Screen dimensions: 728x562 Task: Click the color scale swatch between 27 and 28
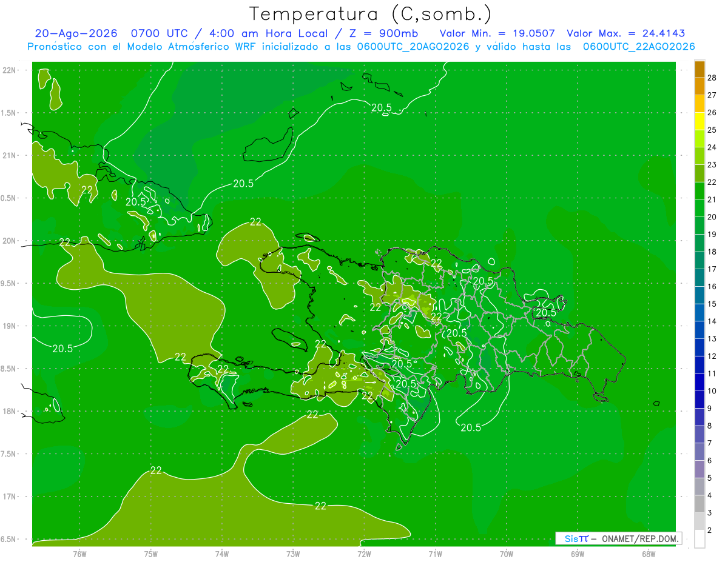point(699,86)
